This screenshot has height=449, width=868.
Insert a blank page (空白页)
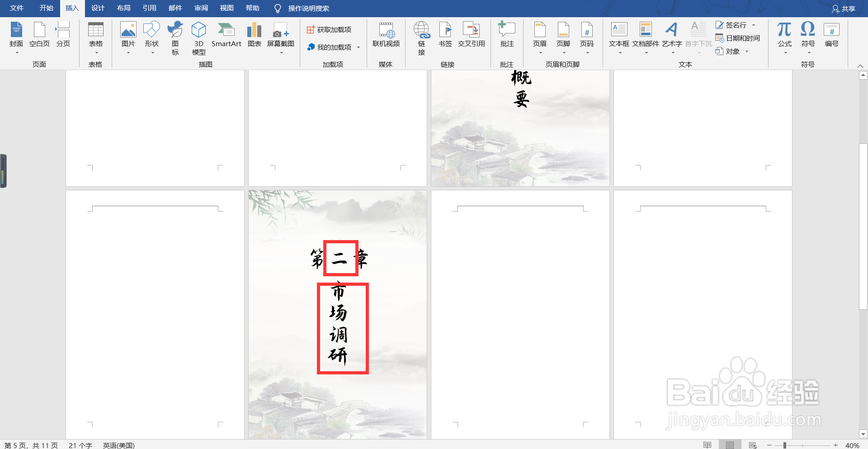(x=39, y=34)
